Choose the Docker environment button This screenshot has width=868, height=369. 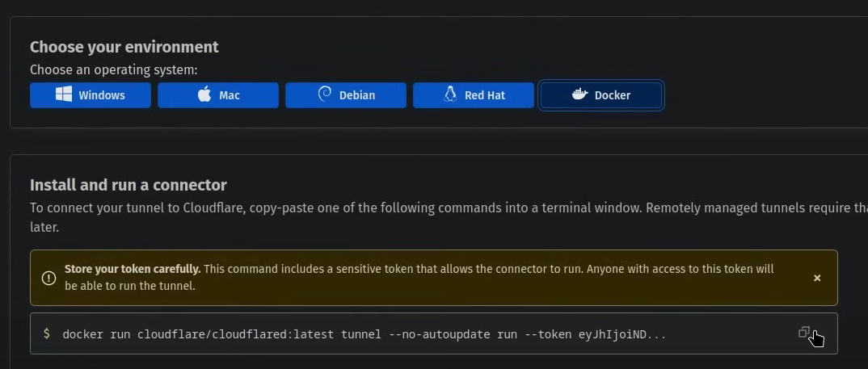point(601,95)
